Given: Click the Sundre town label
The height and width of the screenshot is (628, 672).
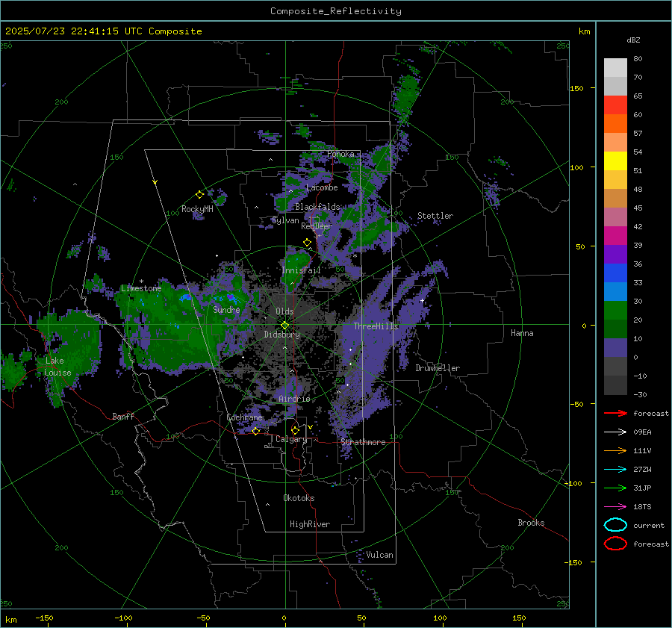Looking at the screenshot, I should [x=226, y=309].
